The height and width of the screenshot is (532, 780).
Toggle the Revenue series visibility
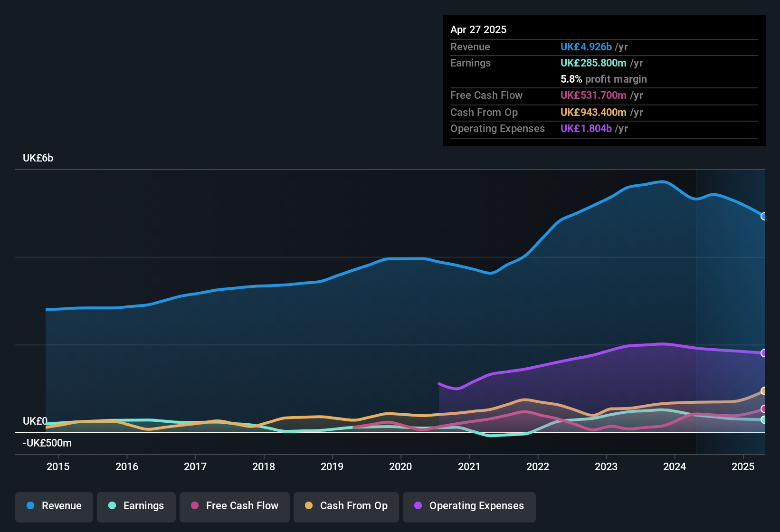point(54,506)
